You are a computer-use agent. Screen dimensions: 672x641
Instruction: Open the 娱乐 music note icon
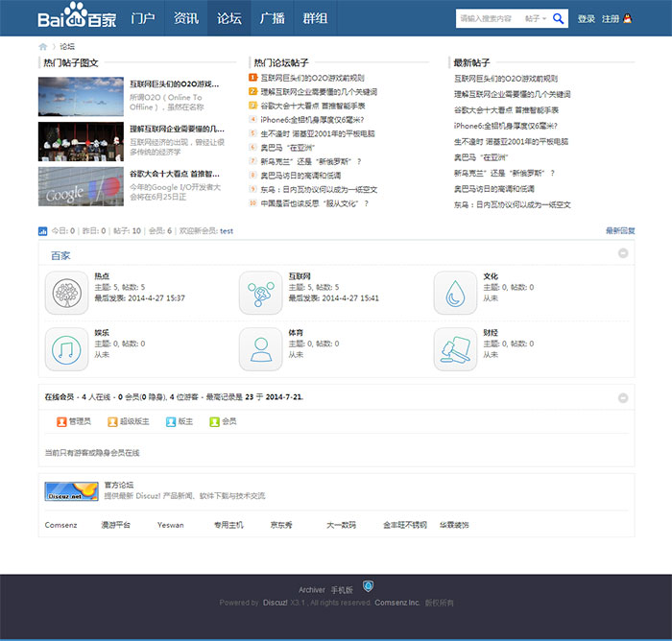click(65, 349)
